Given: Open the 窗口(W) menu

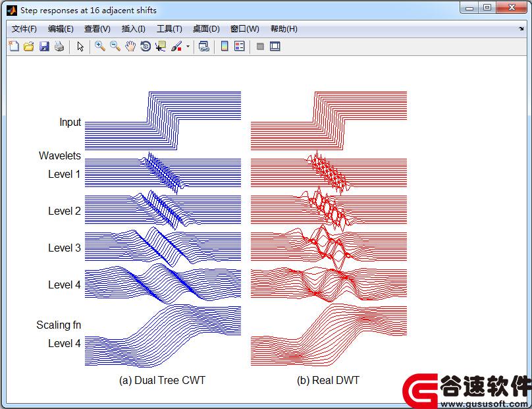Looking at the screenshot, I should (x=245, y=29).
